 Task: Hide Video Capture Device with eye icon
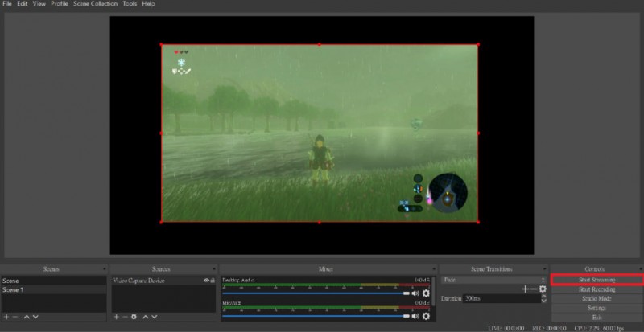pyautogui.click(x=207, y=281)
